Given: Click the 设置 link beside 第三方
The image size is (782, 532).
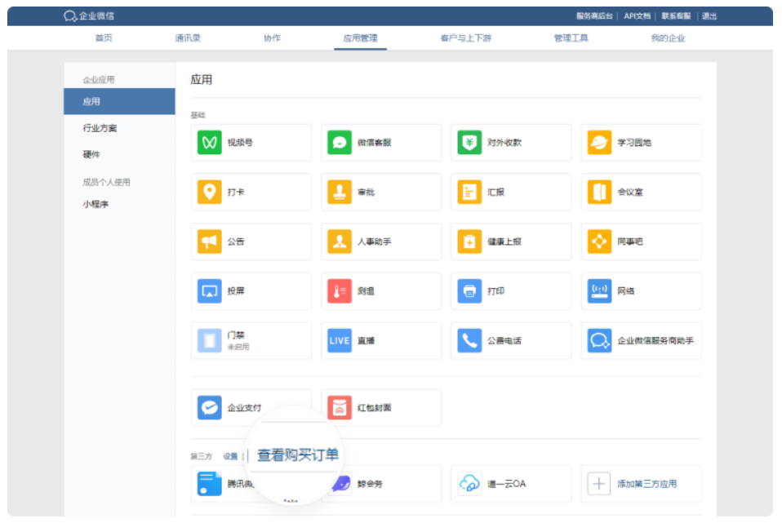Looking at the screenshot, I should pos(230,456).
